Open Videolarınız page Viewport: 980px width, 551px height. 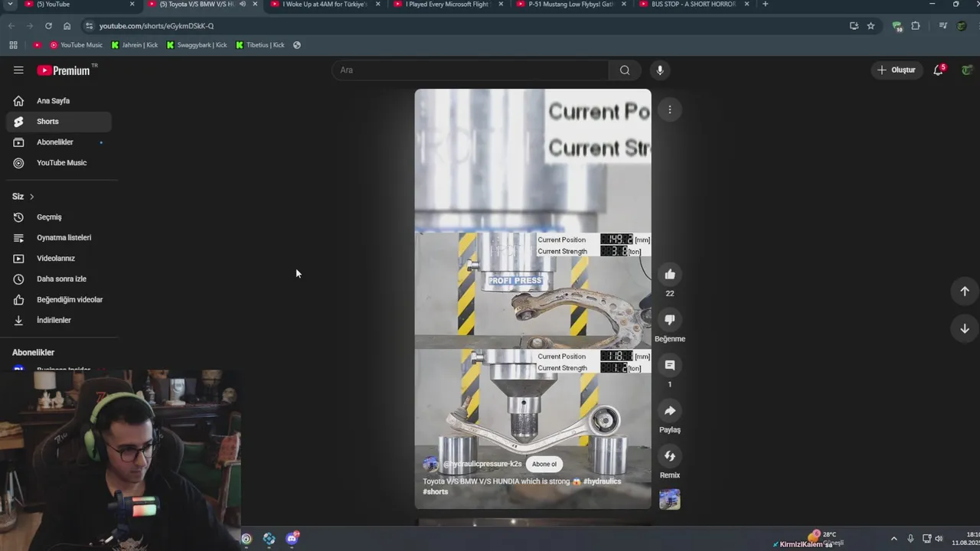[59, 258]
